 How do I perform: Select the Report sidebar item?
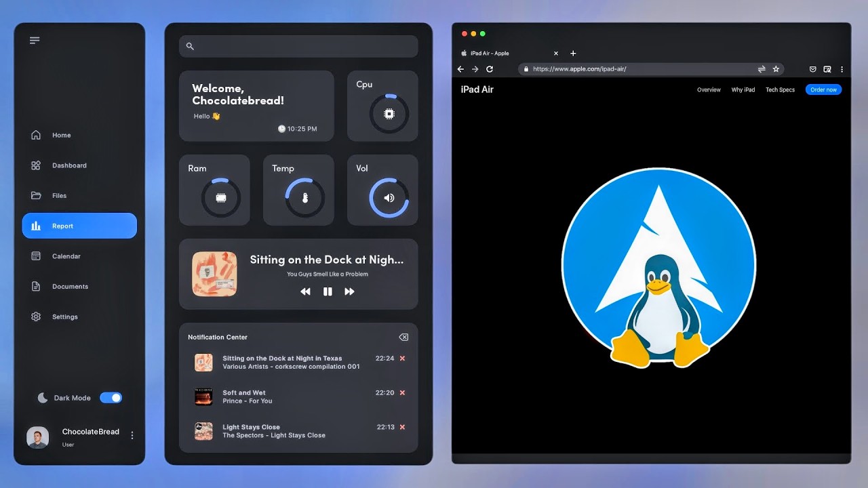pyautogui.click(x=79, y=226)
